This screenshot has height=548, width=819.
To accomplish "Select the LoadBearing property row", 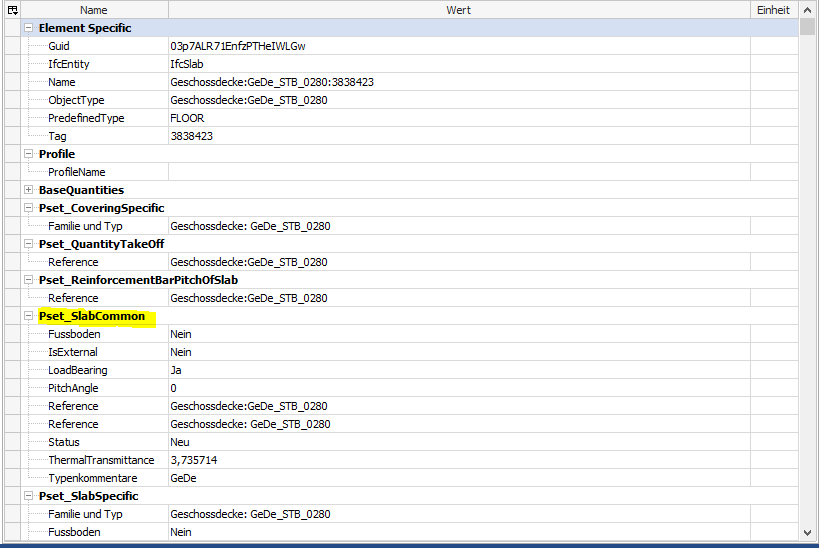I will [410, 370].
